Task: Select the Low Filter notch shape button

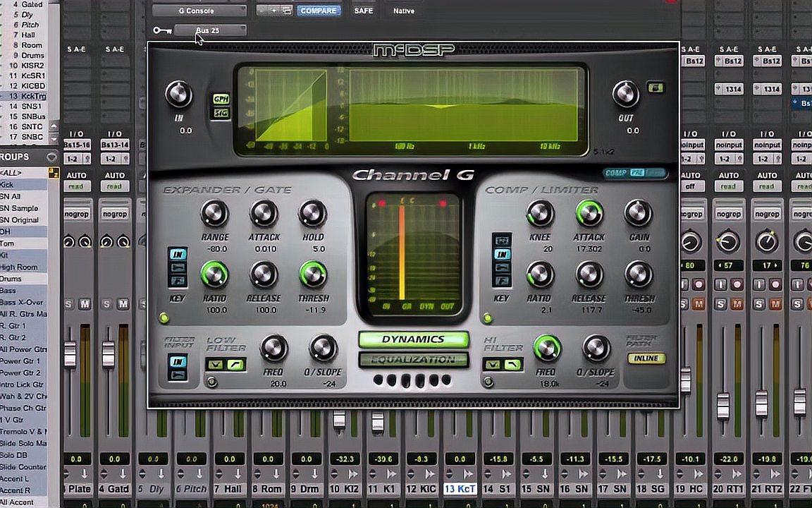Action: click(x=216, y=365)
